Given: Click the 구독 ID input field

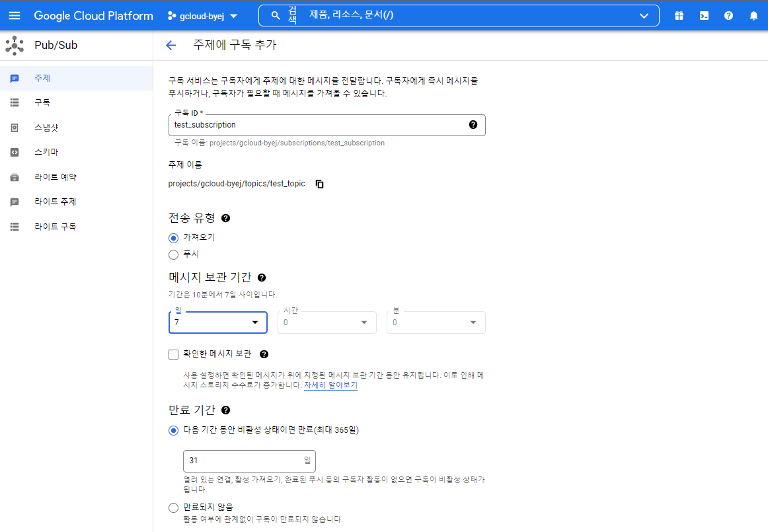Looking at the screenshot, I should tap(326, 125).
